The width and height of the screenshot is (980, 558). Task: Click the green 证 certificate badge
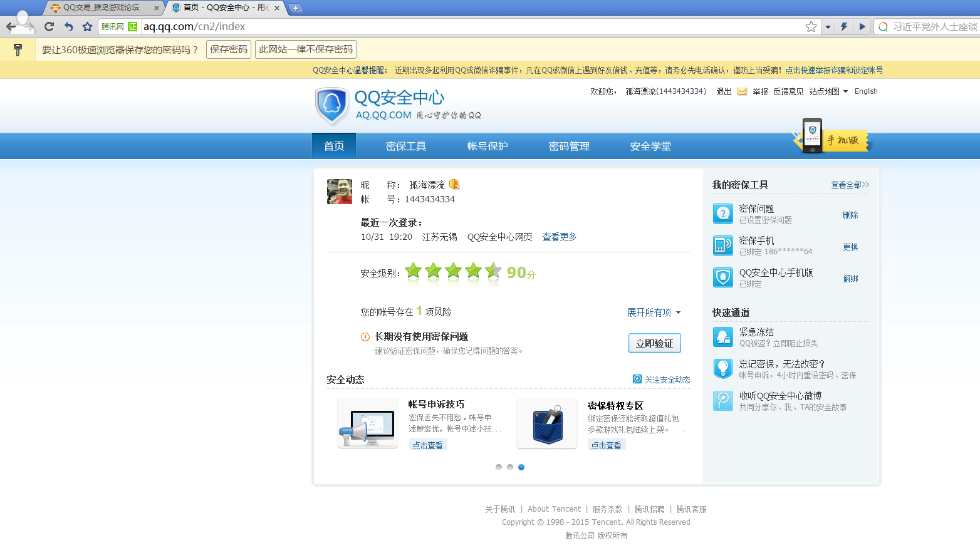tap(132, 26)
